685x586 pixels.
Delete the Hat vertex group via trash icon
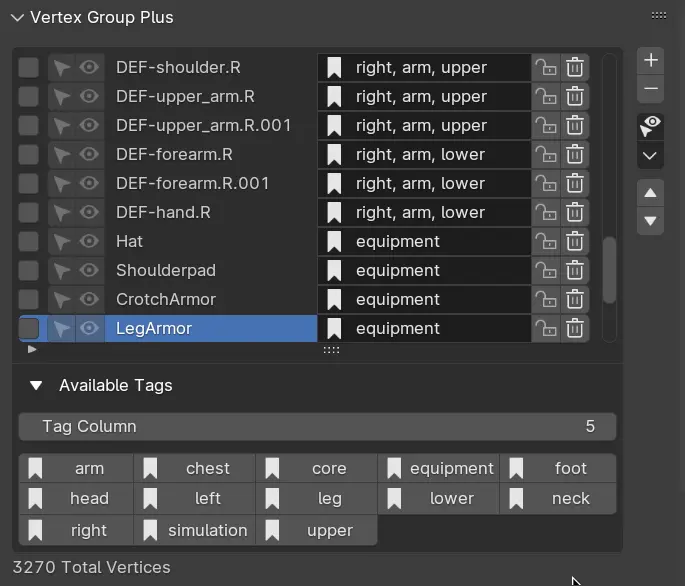(575, 242)
